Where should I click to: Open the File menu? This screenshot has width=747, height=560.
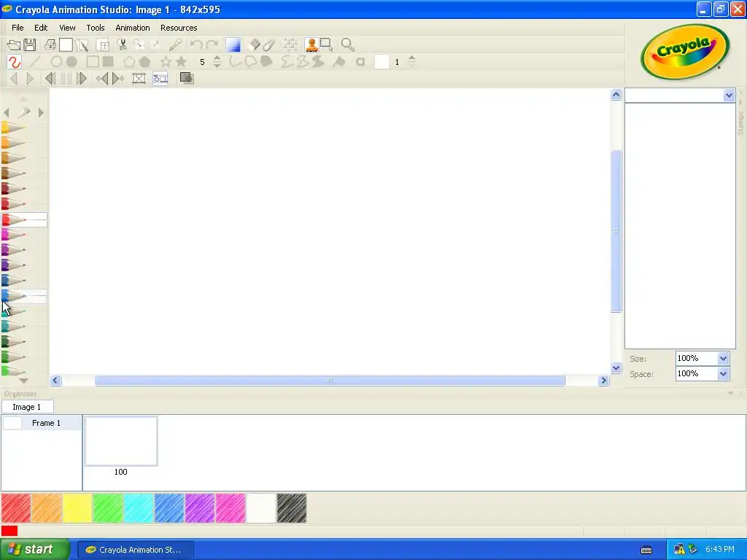(x=18, y=28)
